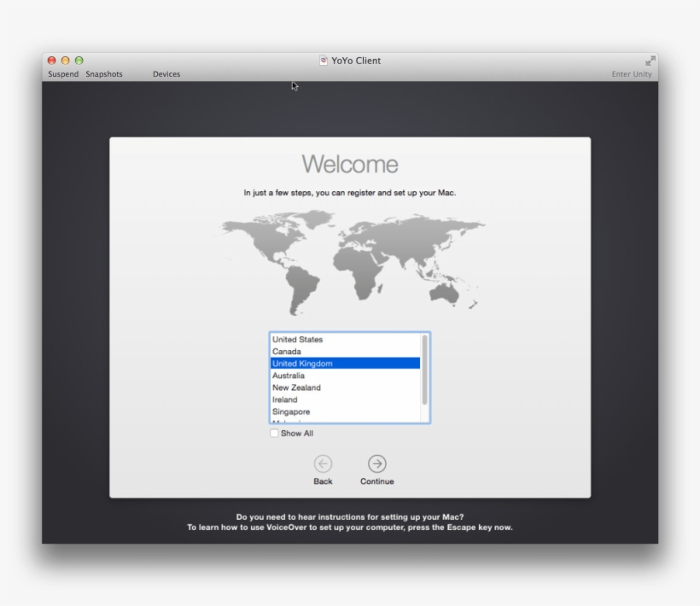Enable the Show All checkbox

[x=274, y=434]
